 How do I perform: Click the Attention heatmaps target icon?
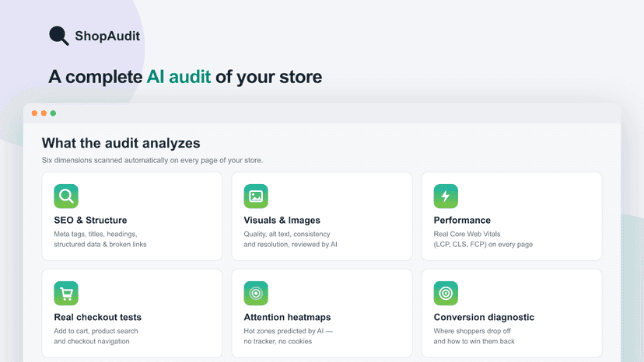click(256, 293)
